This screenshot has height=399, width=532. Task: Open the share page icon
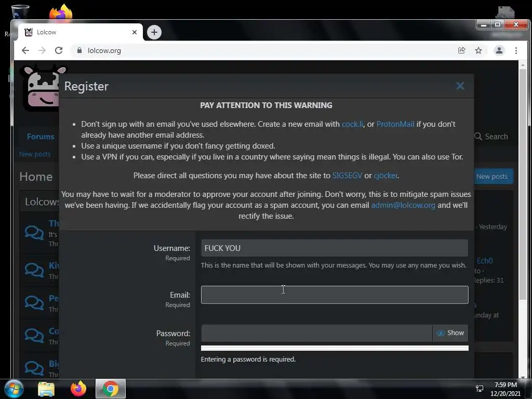(x=461, y=50)
